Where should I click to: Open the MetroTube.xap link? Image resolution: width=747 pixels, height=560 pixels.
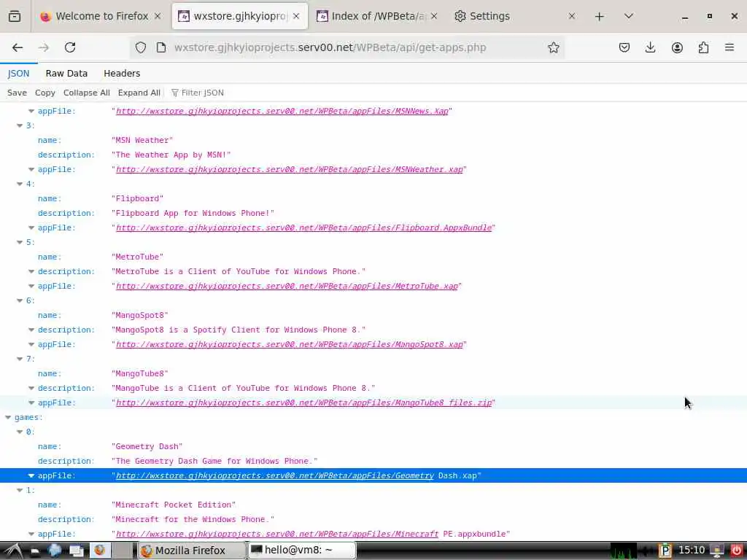pyautogui.click(x=287, y=286)
